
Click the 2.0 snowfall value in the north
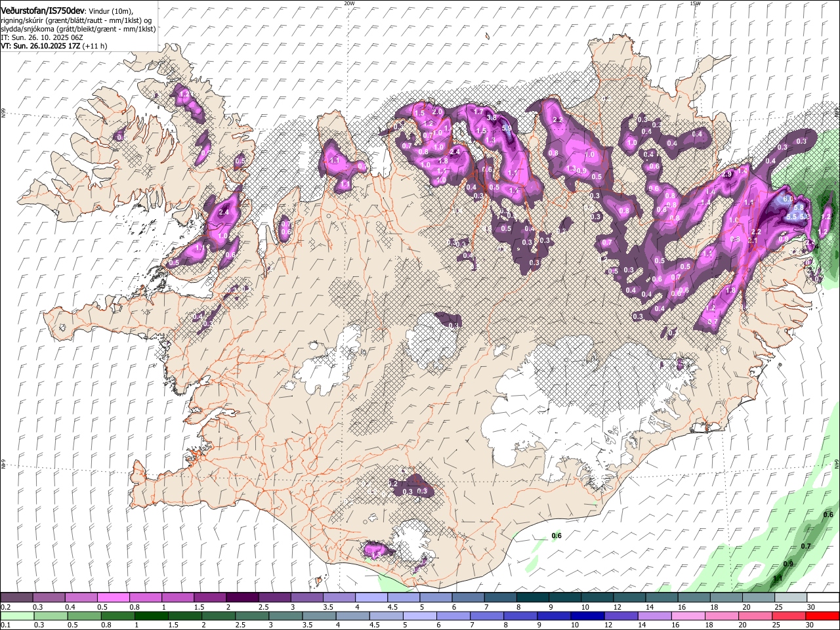(x=437, y=112)
